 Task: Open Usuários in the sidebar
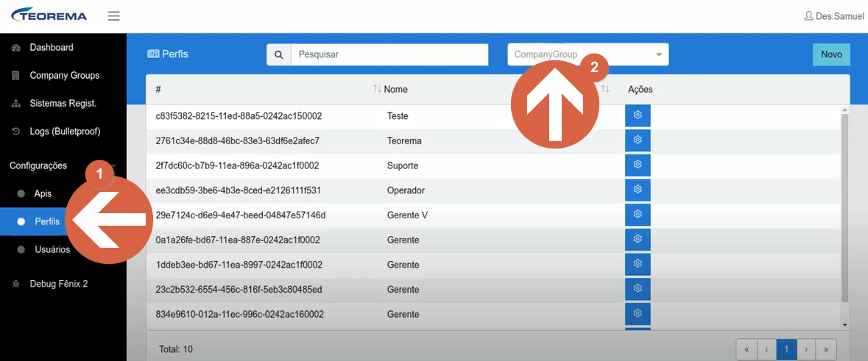pos(52,249)
